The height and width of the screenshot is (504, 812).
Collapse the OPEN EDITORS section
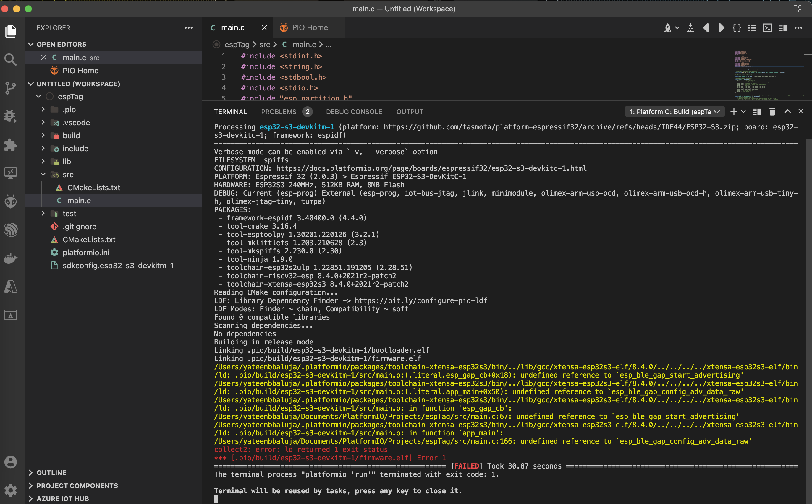[31, 44]
